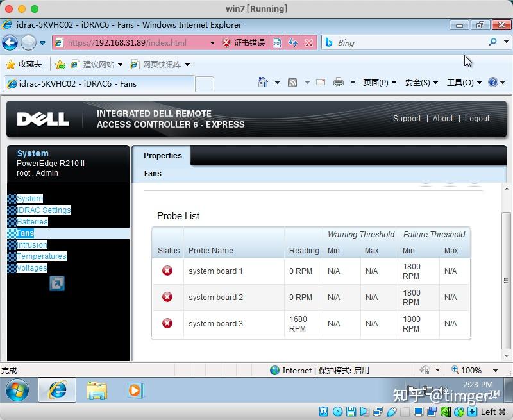Open the 工具(O) tools menu
Image resolution: width=513 pixels, height=420 pixels.
point(464,83)
